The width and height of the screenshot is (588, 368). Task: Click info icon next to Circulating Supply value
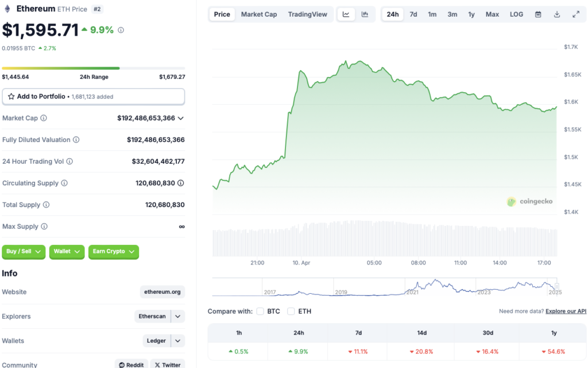click(x=181, y=183)
